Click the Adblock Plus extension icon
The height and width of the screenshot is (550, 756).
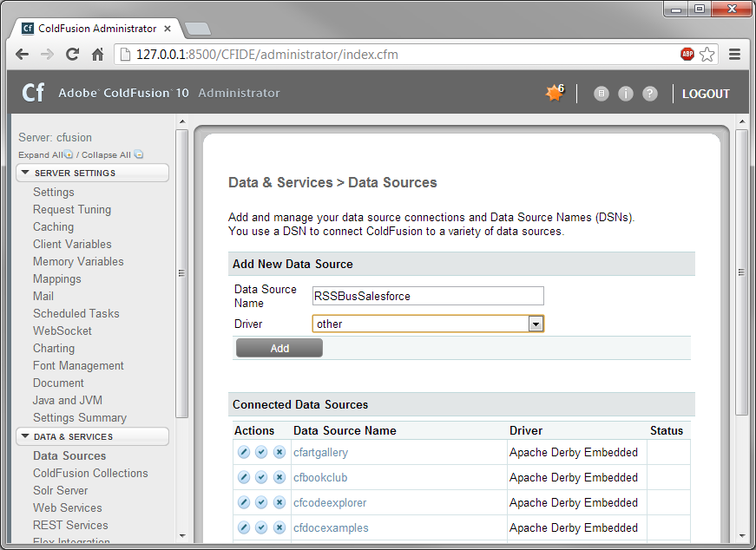coord(687,54)
